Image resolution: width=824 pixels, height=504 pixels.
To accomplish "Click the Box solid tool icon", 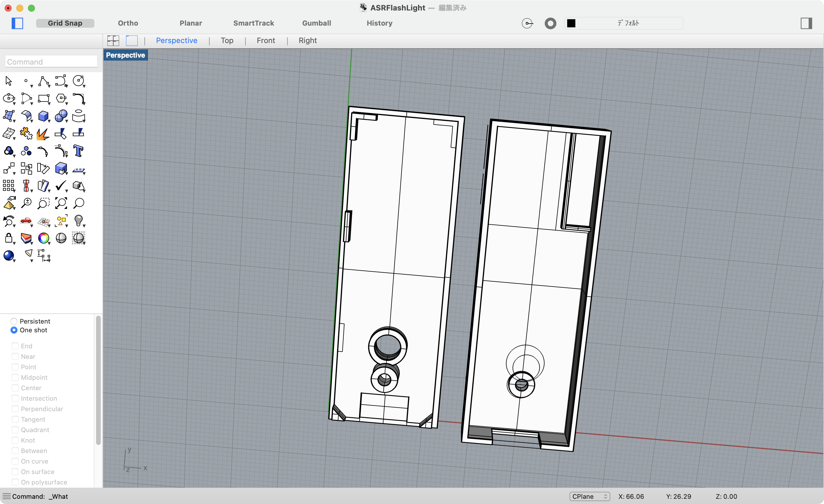I will coord(43,116).
